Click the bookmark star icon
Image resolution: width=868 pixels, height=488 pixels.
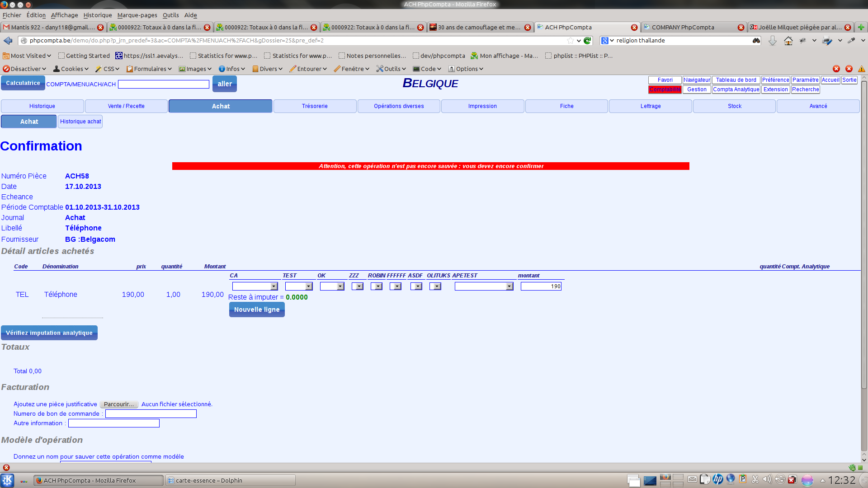(x=571, y=41)
